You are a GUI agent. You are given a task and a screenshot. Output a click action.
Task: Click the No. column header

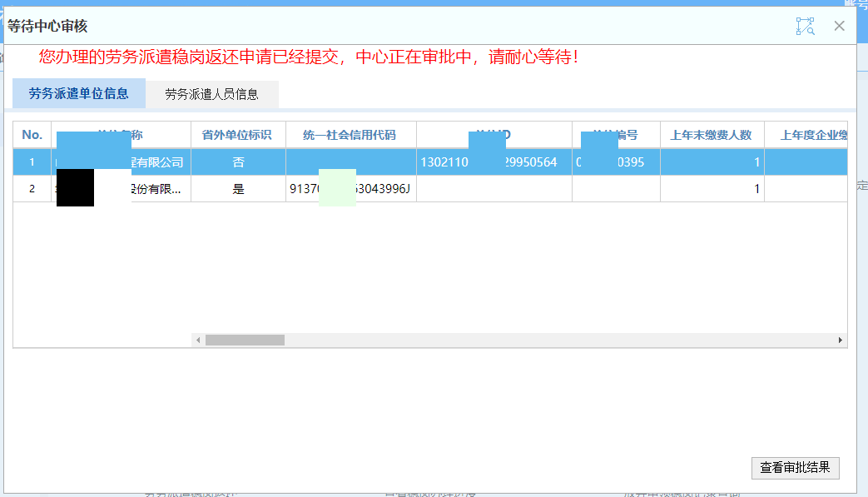(32, 135)
